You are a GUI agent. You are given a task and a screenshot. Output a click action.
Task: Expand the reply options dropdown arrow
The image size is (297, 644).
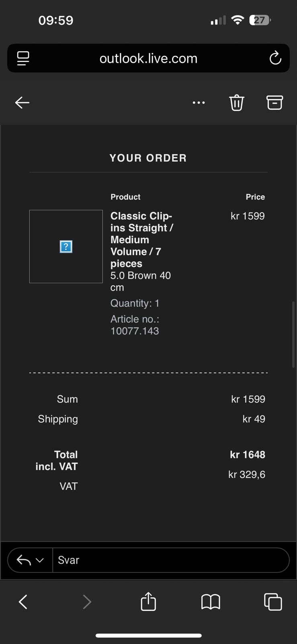pyautogui.click(x=39, y=560)
